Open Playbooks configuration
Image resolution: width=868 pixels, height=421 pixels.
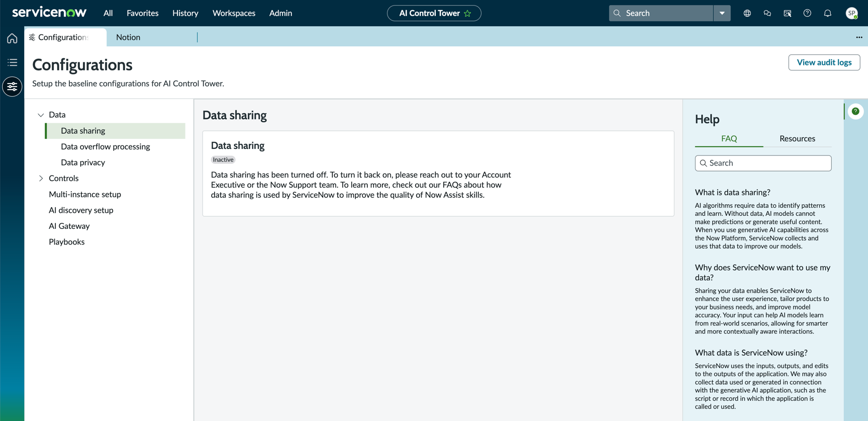coord(66,242)
